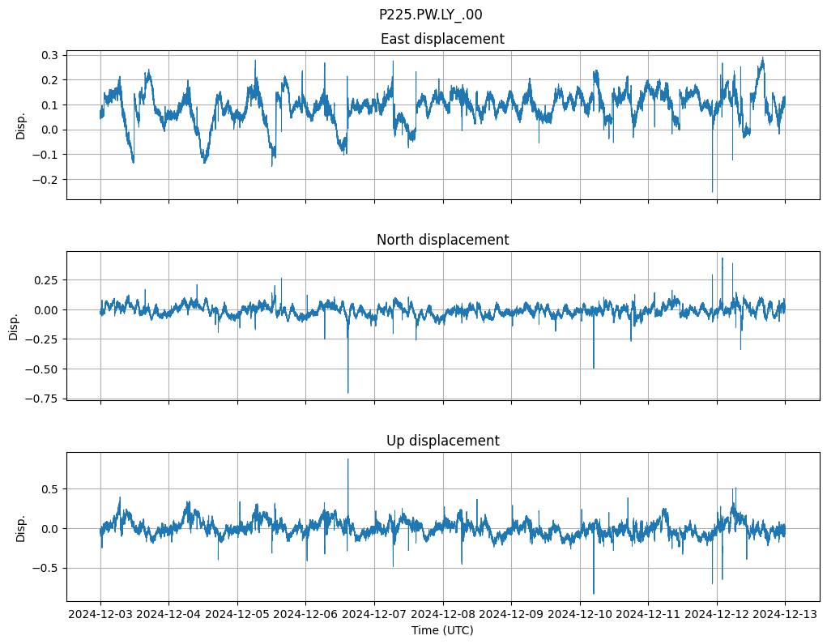This screenshot has height=644, width=827.
Task: Click the Time (UTC) axis label
Action: pos(442,630)
